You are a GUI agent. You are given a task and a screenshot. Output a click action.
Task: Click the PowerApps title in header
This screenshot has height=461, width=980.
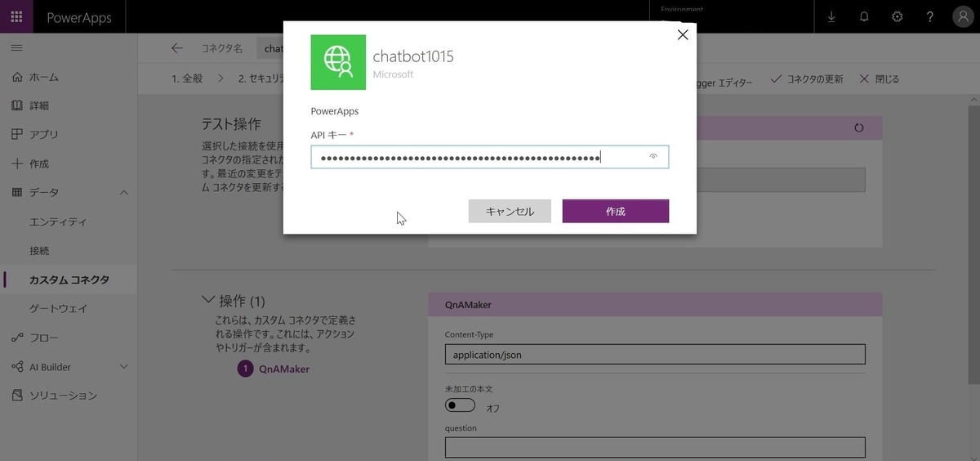[x=79, y=17]
